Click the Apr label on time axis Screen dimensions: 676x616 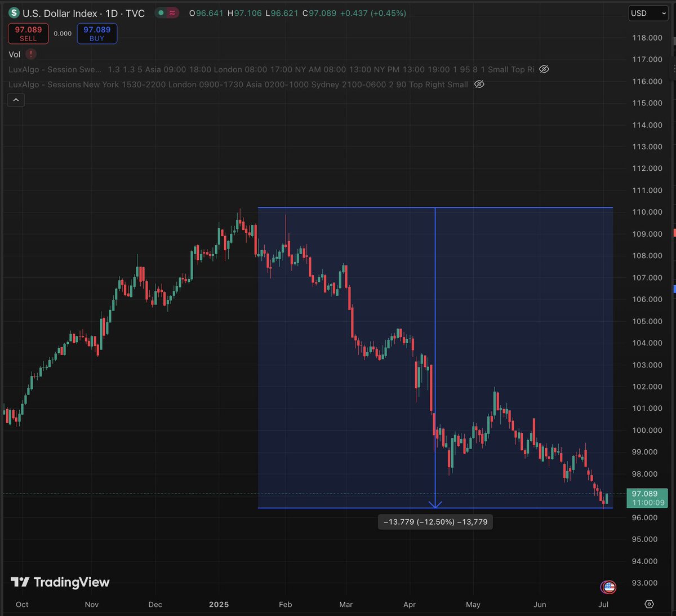(x=410, y=604)
